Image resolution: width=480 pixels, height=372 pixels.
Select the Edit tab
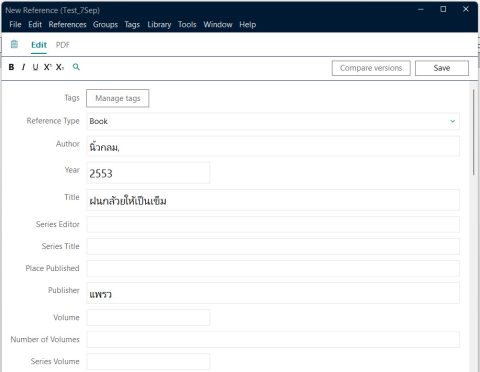[39, 45]
